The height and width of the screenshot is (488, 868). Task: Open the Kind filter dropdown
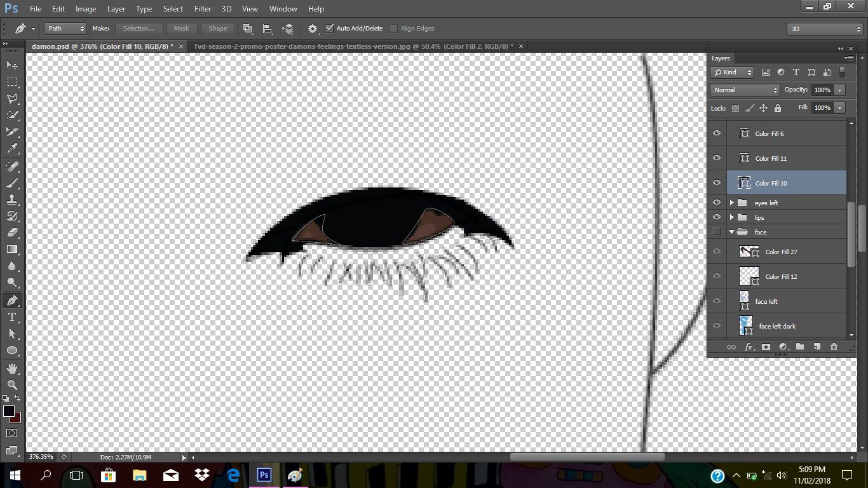point(732,72)
